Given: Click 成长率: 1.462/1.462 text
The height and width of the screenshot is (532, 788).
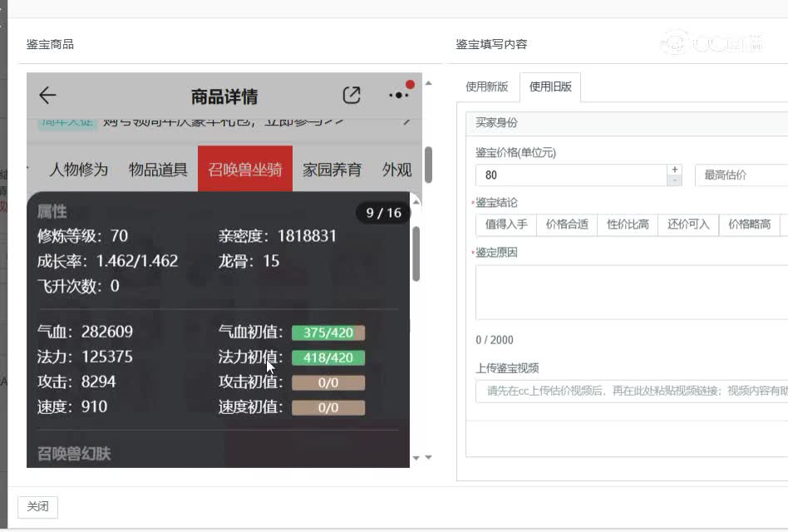Looking at the screenshot, I should pos(107,261).
